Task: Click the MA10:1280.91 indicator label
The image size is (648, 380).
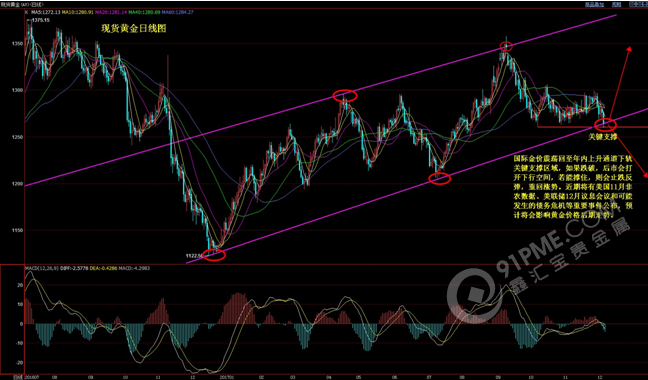Action: [x=78, y=13]
